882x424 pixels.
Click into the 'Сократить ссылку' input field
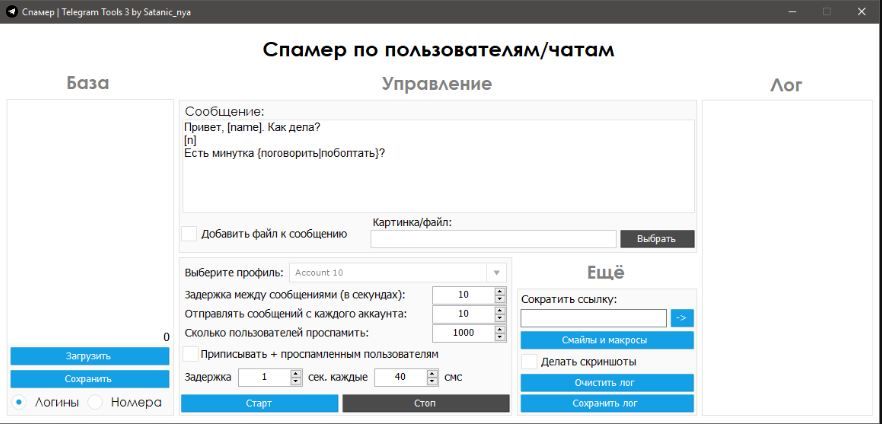(593, 318)
